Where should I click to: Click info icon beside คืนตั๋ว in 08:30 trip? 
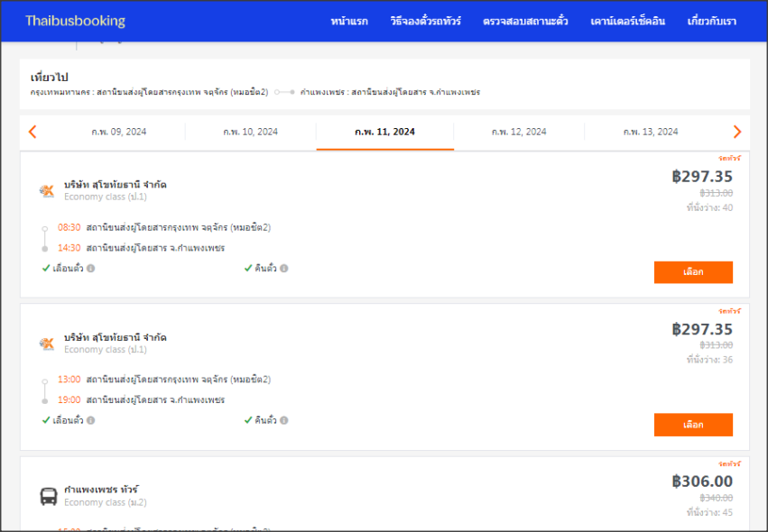283,269
